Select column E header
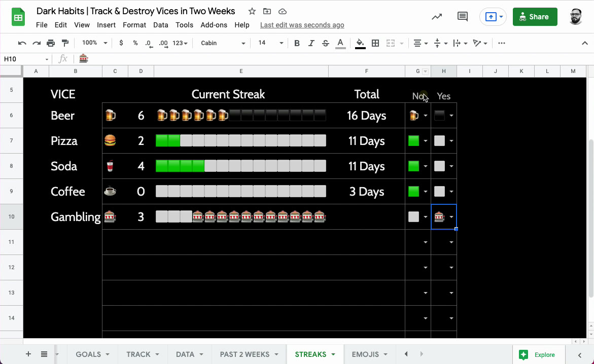The image size is (594, 364). [241, 71]
